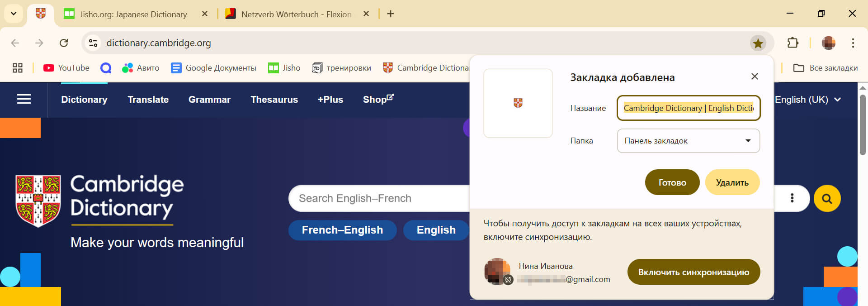Open the Chrome profile avatar
Viewport: 868px width, 306px height.
(x=828, y=43)
